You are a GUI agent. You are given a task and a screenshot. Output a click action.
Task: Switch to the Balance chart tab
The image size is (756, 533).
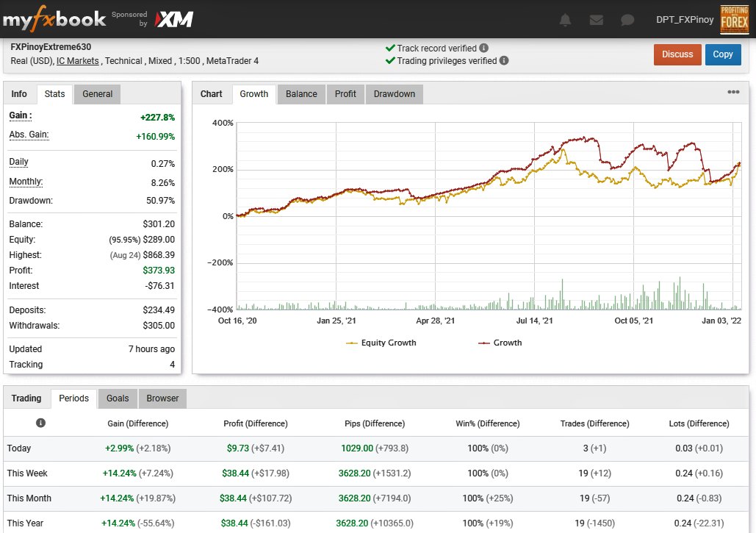pyautogui.click(x=301, y=94)
